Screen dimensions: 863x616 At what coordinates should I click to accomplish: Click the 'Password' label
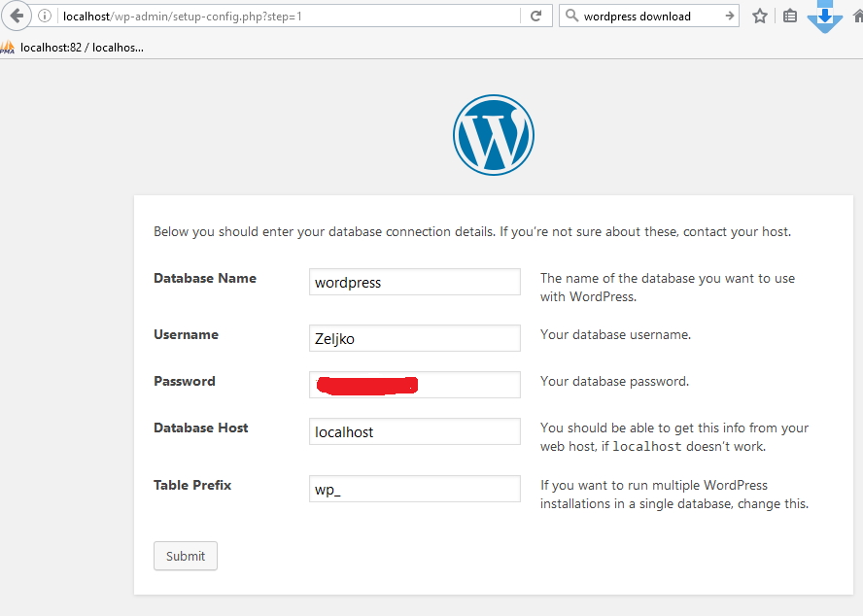point(185,381)
